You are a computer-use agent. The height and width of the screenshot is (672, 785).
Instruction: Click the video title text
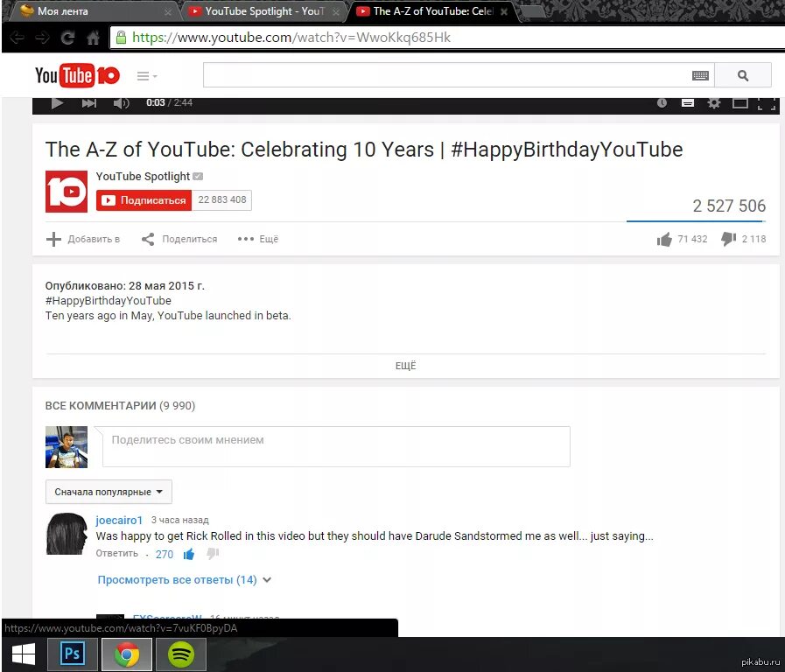[x=364, y=150]
